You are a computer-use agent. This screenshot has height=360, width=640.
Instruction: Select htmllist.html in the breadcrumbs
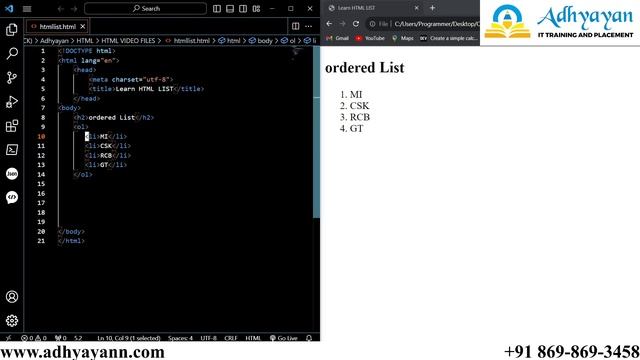(x=187, y=41)
